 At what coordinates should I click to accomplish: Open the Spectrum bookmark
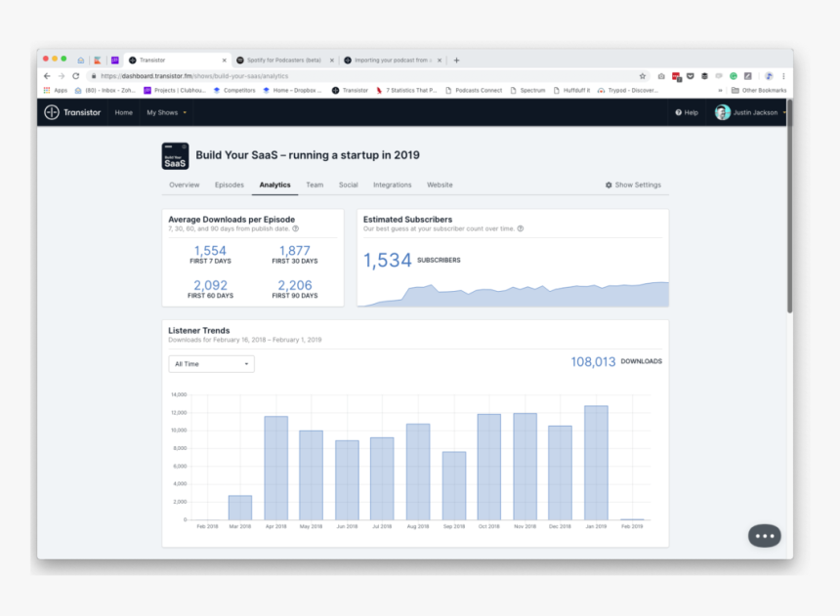(x=527, y=90)
